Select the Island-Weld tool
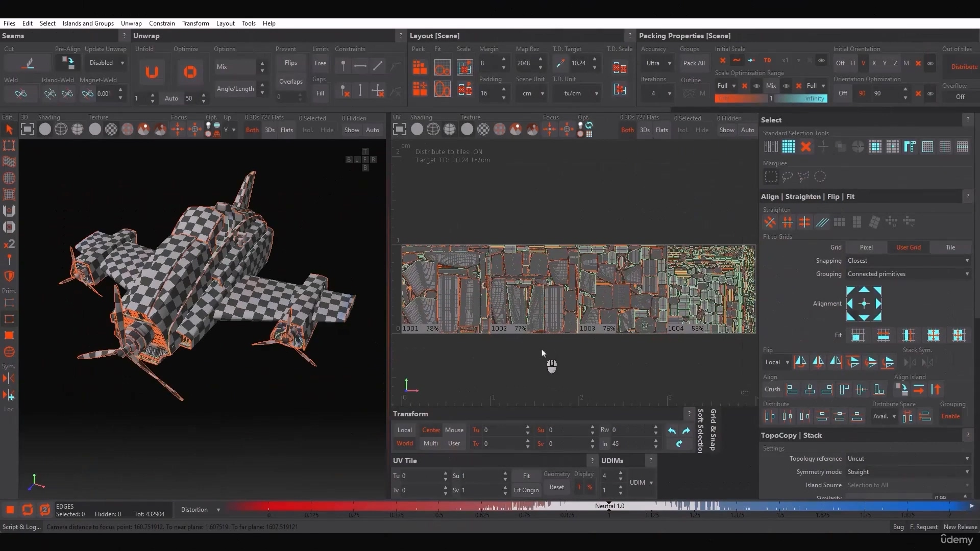980x551 pixels. pyautogui.click(x=50, y=93)
